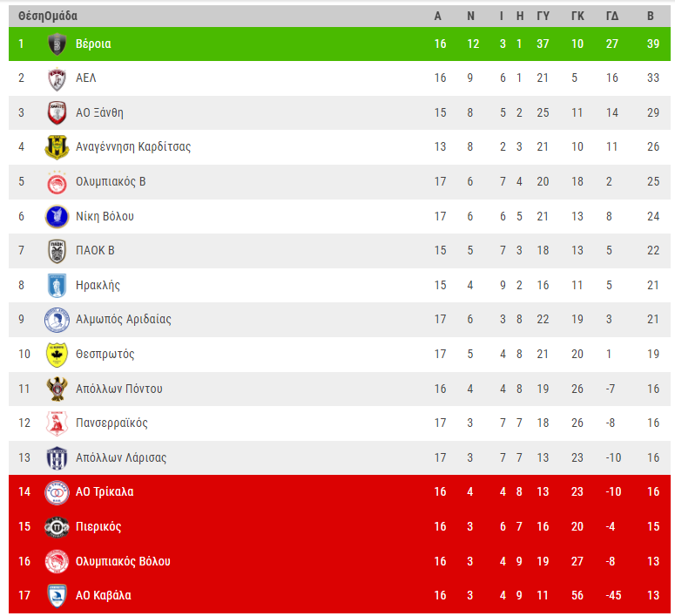675x616 pixels.
Task: Click the Βέροια team crest icon
Action: 57,44
